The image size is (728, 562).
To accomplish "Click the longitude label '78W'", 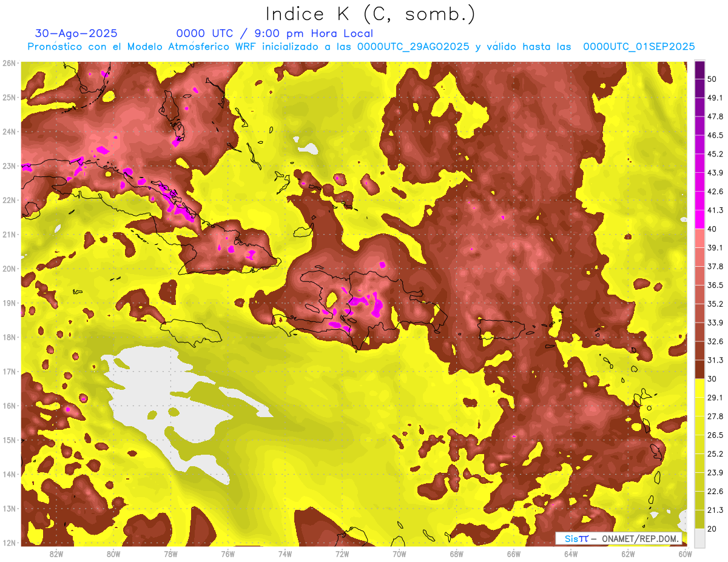I will [x=170, y=554].
